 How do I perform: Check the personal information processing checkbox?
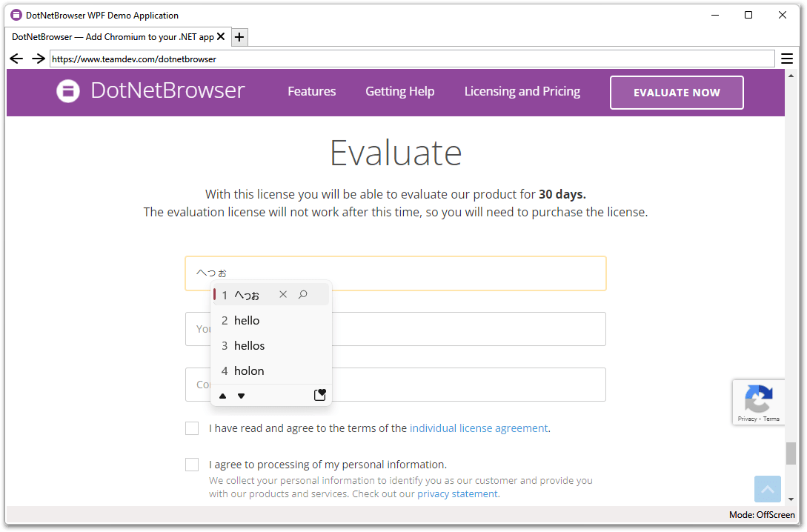(x=192, y=465)
